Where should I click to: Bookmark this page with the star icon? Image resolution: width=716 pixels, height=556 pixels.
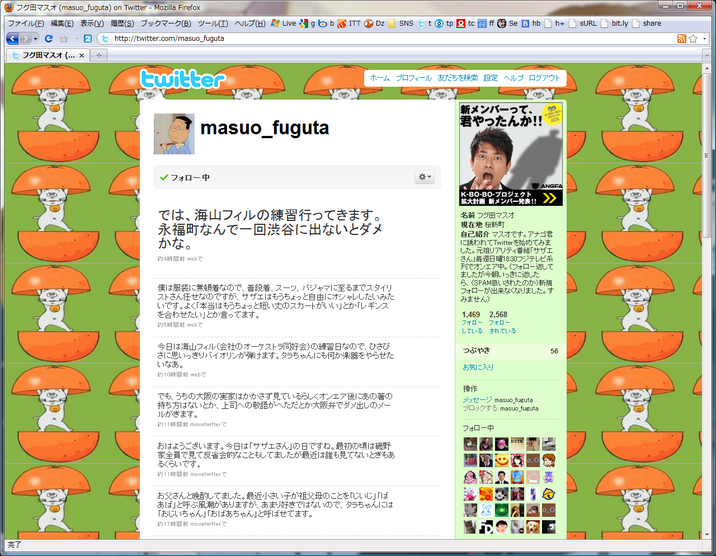click(693, 39)
